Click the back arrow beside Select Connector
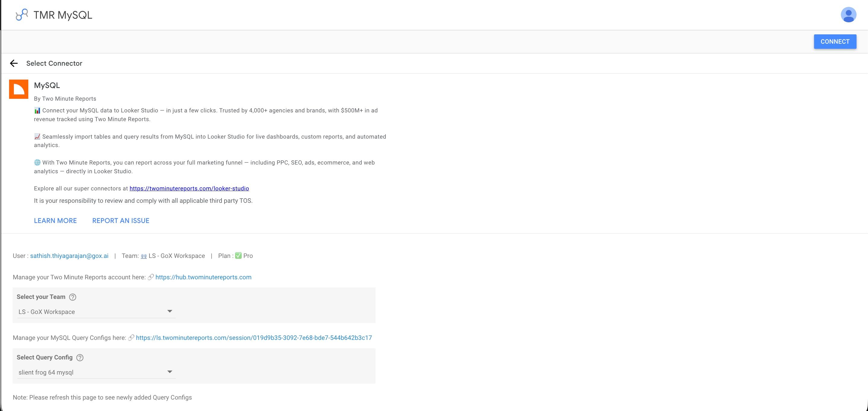 [x=14, y=63]
